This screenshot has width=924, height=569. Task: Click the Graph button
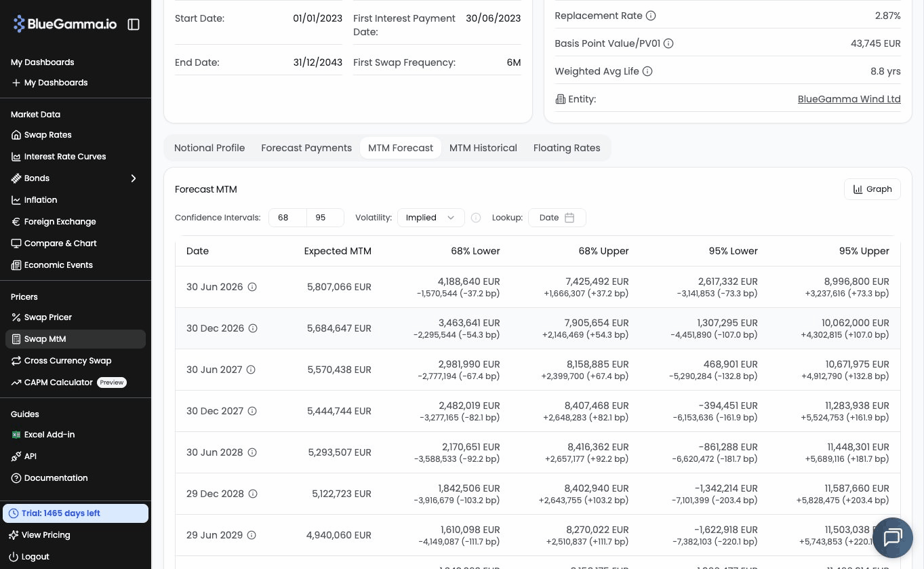[872, 189]
